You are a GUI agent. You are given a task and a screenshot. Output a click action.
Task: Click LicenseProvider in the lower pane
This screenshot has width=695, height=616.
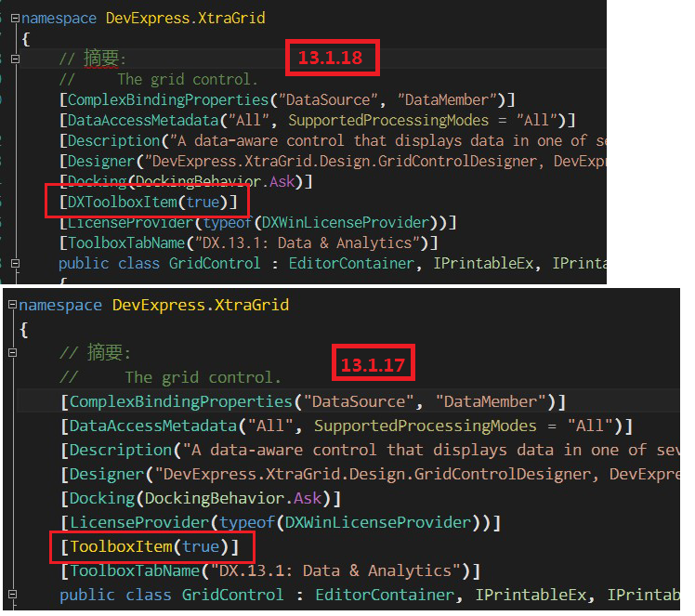click(x=139, y=522)
